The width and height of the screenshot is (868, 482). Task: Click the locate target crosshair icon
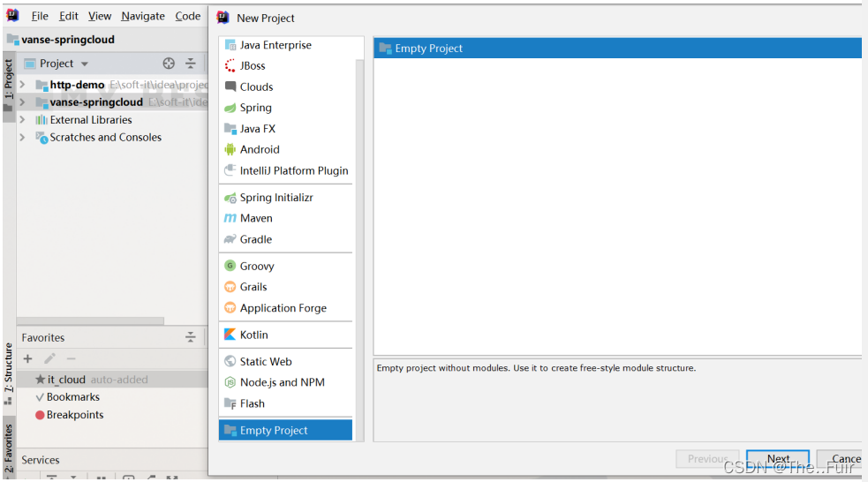169,64
